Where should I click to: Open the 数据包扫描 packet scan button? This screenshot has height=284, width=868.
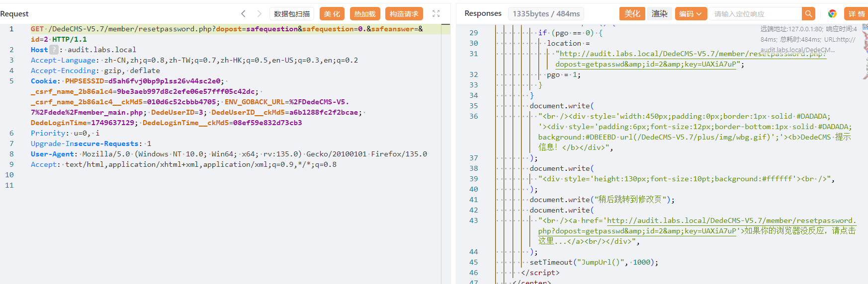292,14
